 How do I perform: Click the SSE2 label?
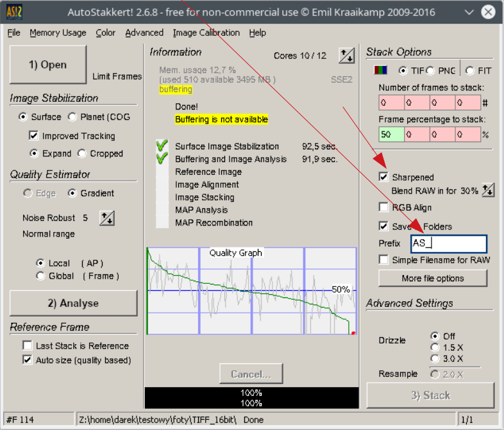tap(342, 79)
